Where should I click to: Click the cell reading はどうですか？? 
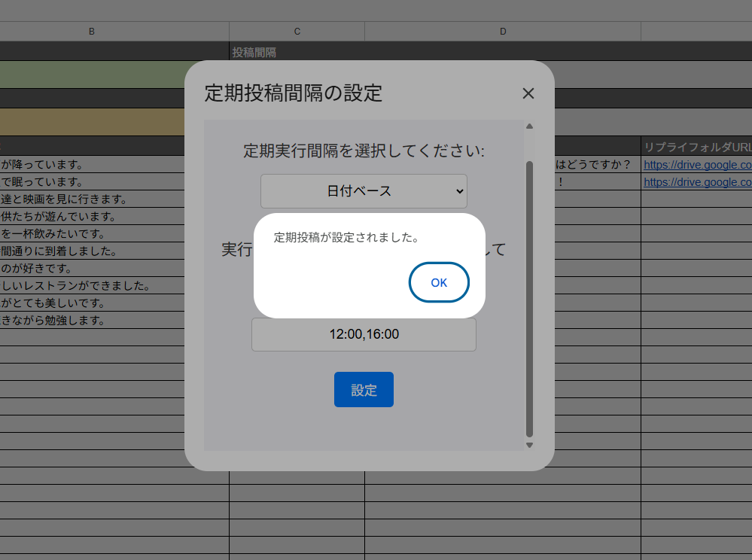(x=593, y=164)
